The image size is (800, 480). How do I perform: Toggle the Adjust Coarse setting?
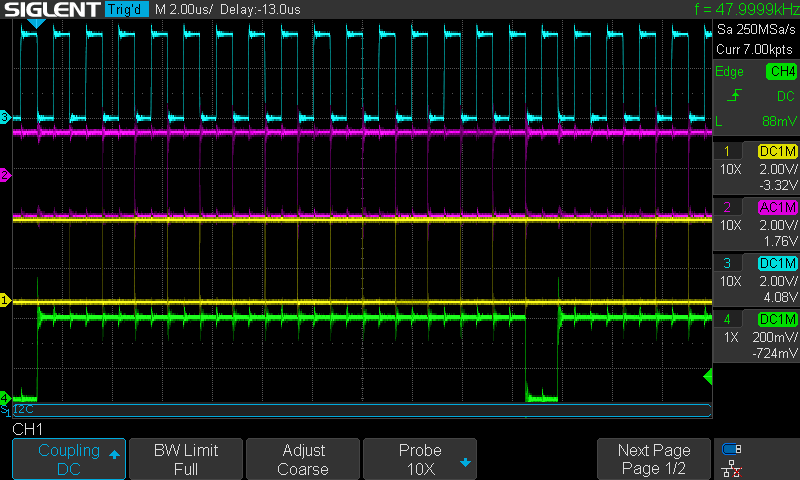click(302, 459)
